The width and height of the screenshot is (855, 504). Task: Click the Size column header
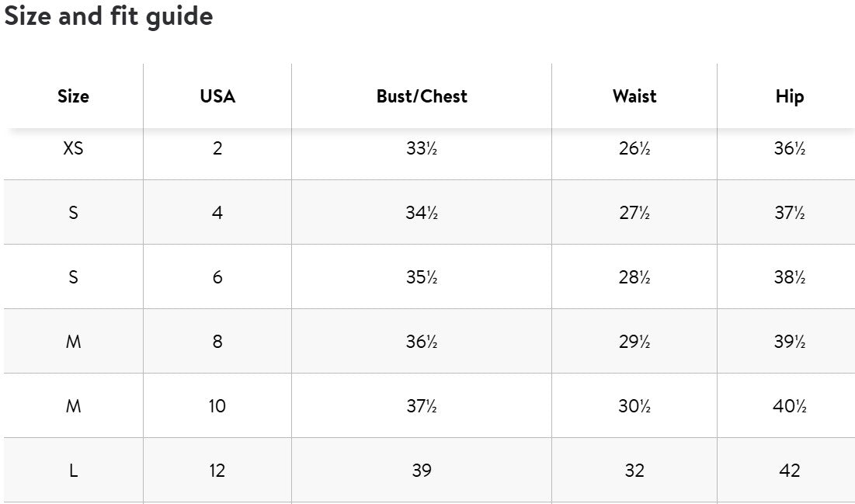tap(73, 96)
